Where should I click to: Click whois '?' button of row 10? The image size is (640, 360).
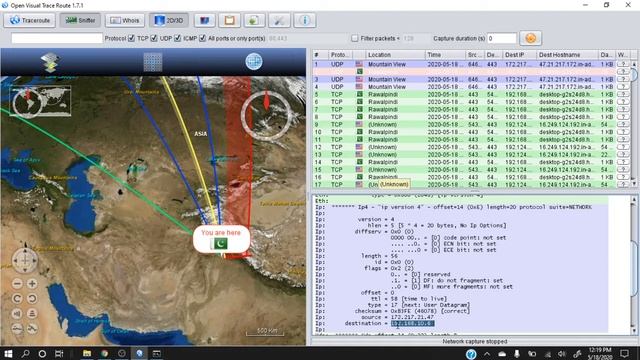point(623,132)
